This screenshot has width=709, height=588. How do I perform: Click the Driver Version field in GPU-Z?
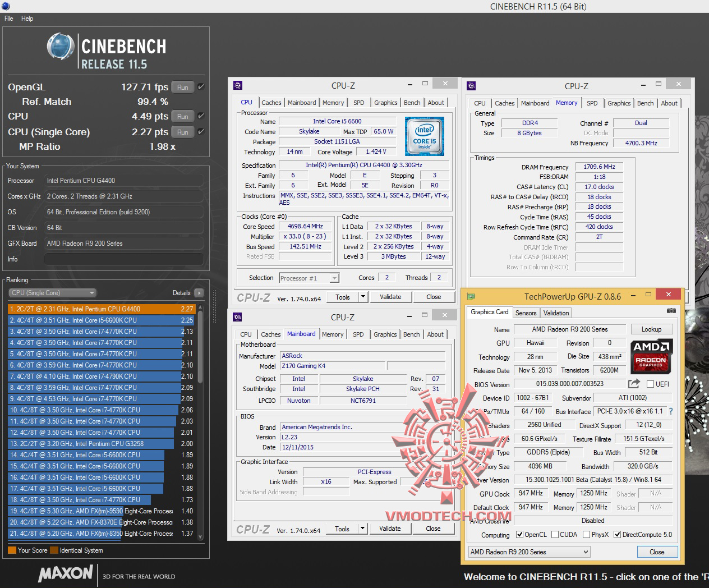(x=593, y=480)
